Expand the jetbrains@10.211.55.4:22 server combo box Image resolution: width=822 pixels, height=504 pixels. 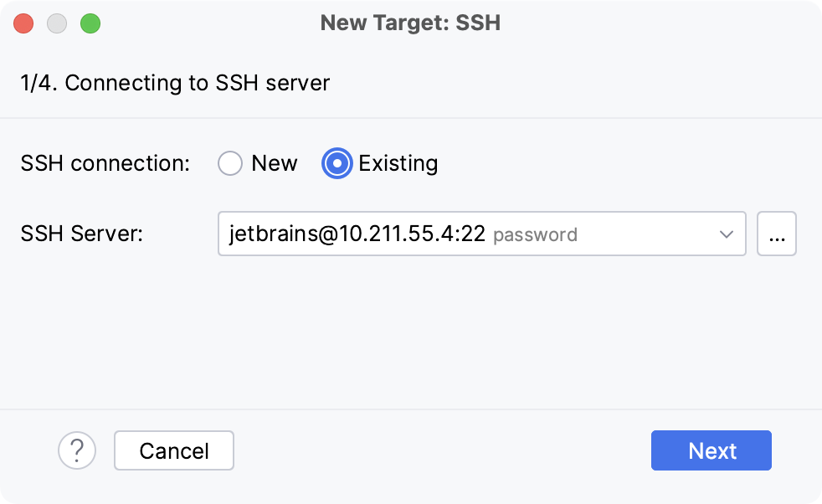tap(727, 234)
